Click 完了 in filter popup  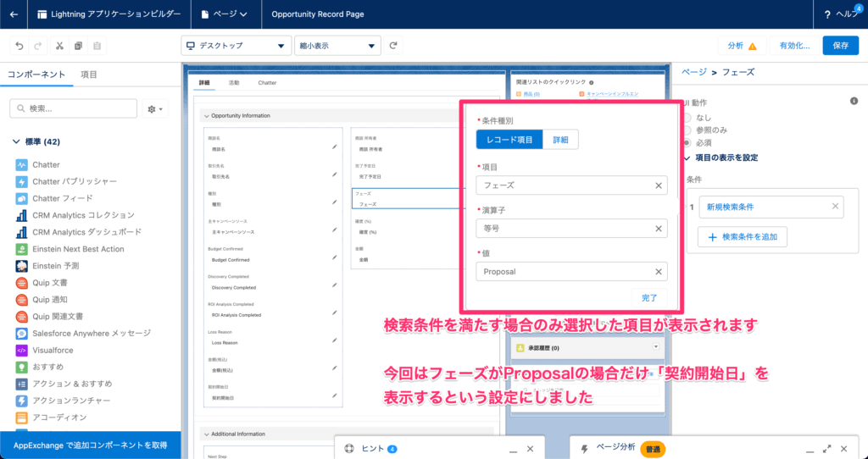click(x=649, y=298)
